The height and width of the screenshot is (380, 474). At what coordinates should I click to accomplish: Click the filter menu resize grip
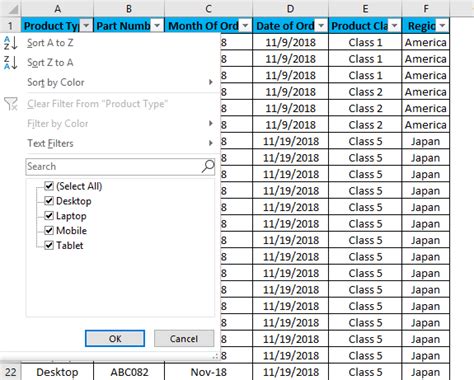click(x=215, y=356)
